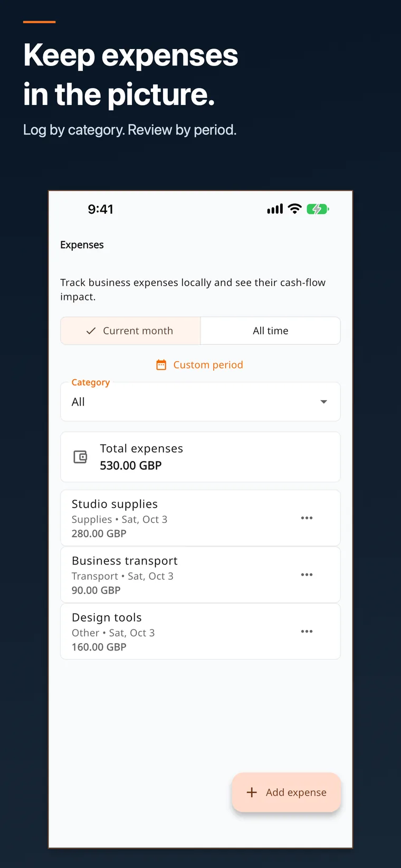Open options menu for Business transport
Viewport: 401px width, 868px height.
click(x=307, y=574)
